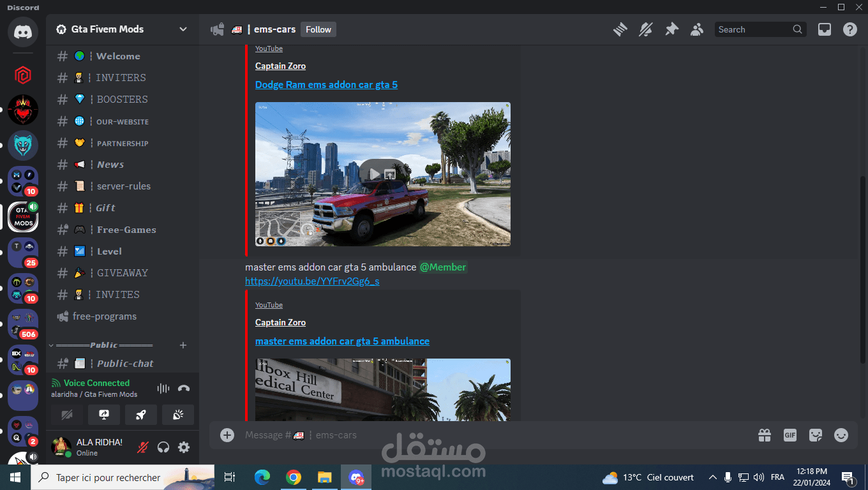This screenshot has height=490, width=868.
Task: Open the Gta Fivem Mods server menu
Action: (123, 29)
